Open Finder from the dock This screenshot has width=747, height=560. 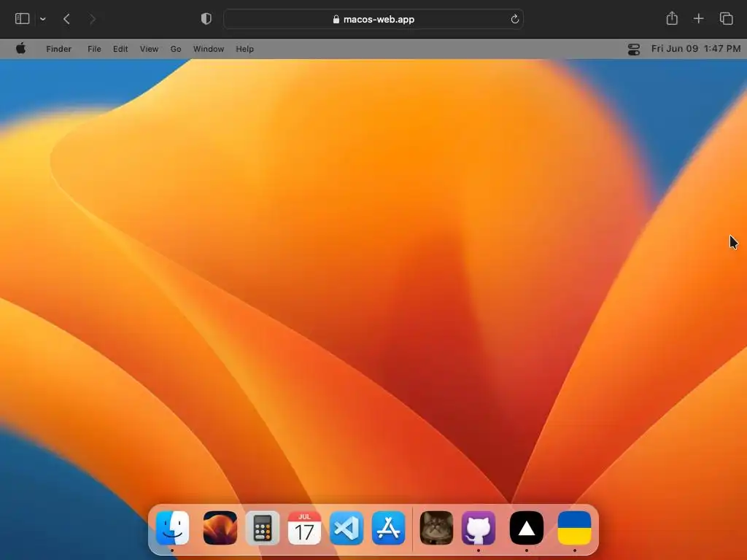172,528
